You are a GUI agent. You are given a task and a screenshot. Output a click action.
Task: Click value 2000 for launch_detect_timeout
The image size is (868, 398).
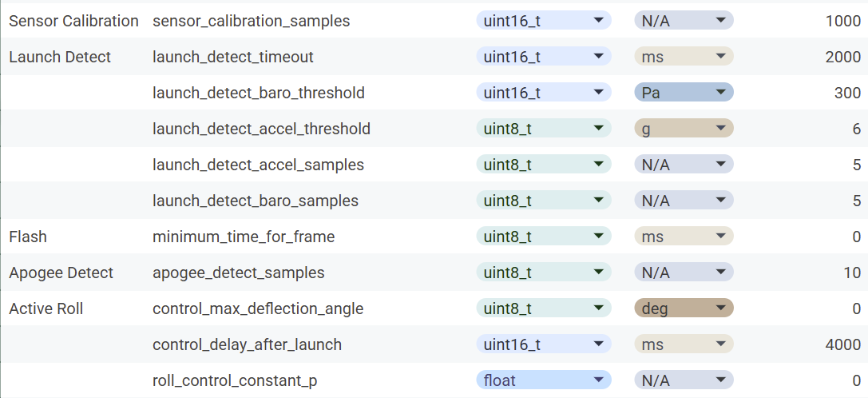click(843, 57)
